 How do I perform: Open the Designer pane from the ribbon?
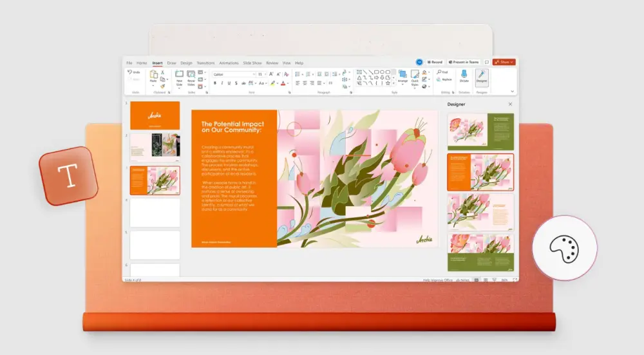tap(482, 77)
